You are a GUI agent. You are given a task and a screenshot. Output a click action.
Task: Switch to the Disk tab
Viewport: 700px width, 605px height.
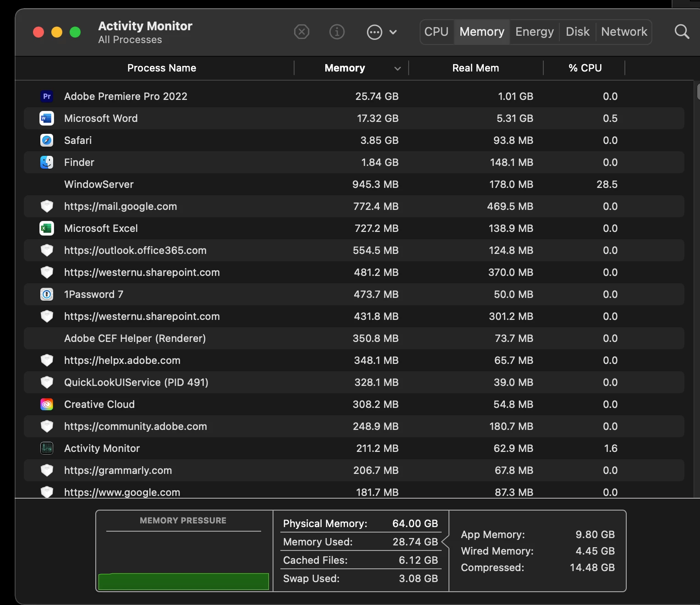577,32
